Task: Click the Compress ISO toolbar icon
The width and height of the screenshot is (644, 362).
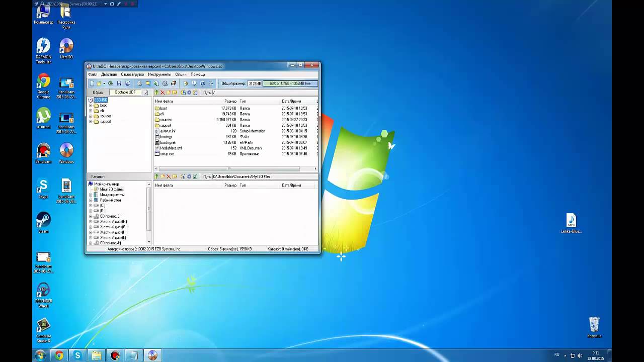Action: tap(148, 83)
